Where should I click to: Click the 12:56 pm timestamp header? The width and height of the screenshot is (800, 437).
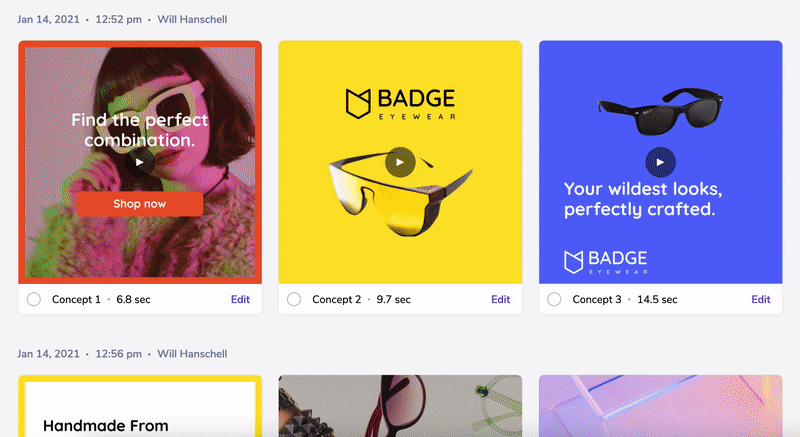pos(119,354)
